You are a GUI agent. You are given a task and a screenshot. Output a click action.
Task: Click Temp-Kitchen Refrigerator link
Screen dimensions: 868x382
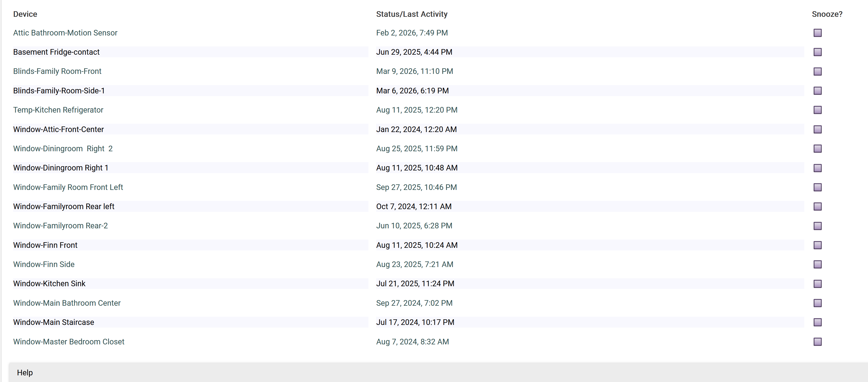coord(58,110)
